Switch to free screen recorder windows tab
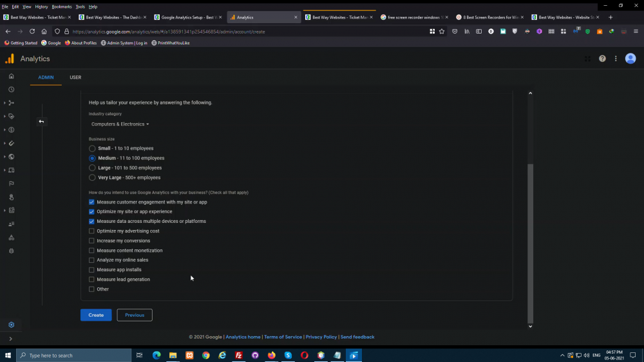This screenshot has width=644, height=362. coord(414,17)
